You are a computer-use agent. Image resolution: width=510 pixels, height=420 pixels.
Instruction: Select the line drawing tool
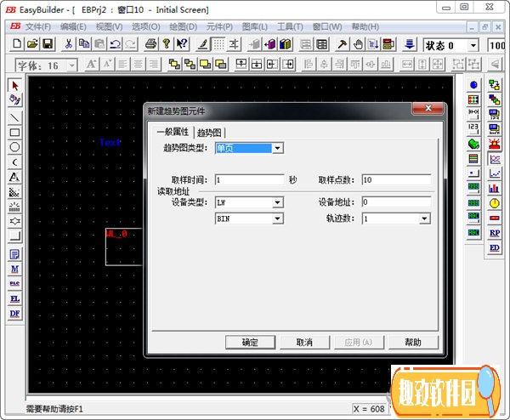15,117
